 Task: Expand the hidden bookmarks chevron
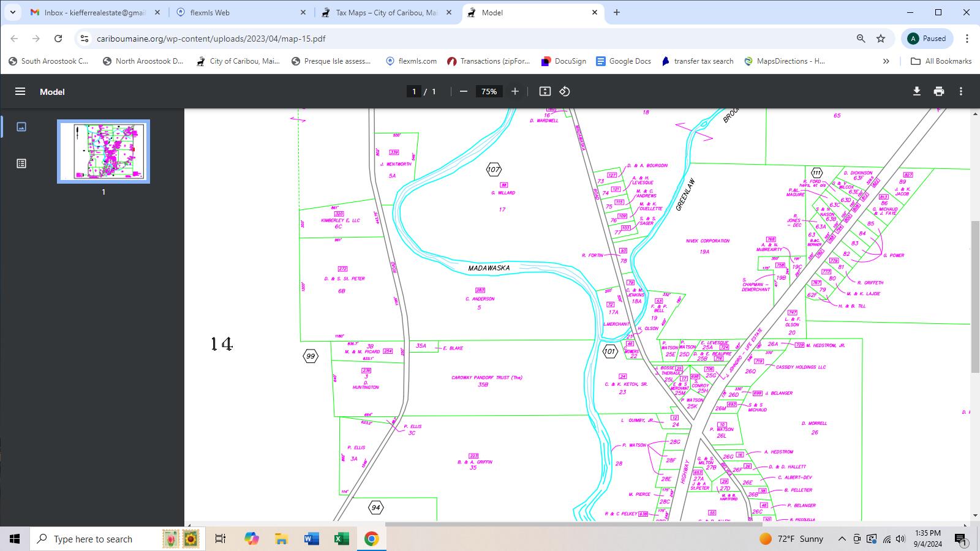click(x=886, y=61)
